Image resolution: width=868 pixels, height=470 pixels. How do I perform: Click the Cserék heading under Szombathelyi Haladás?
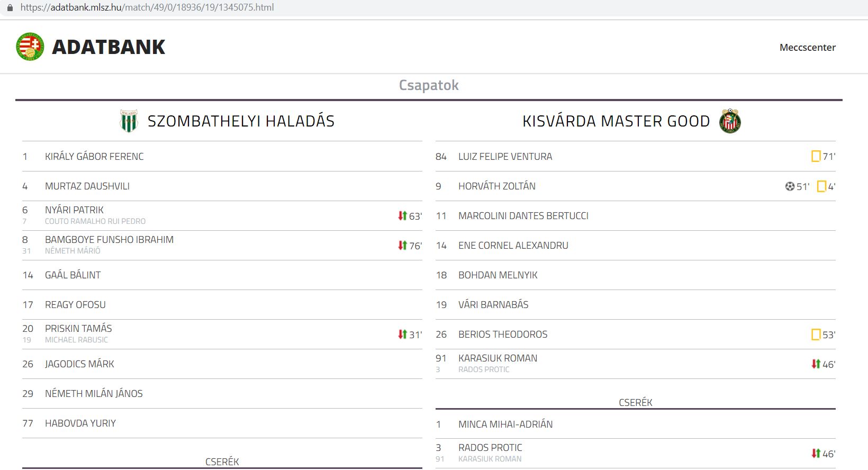coord(222,462)
